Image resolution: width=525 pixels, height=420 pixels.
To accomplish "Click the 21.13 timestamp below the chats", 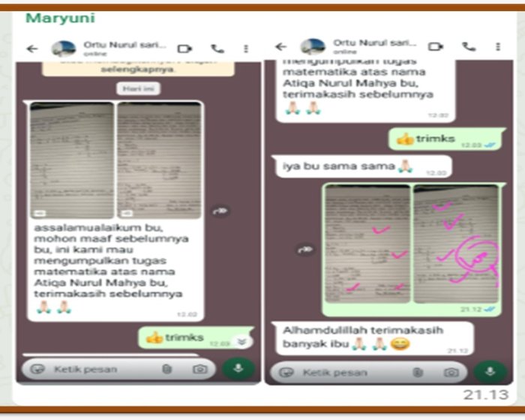I will pyautogui.click(x=486, y=395).
